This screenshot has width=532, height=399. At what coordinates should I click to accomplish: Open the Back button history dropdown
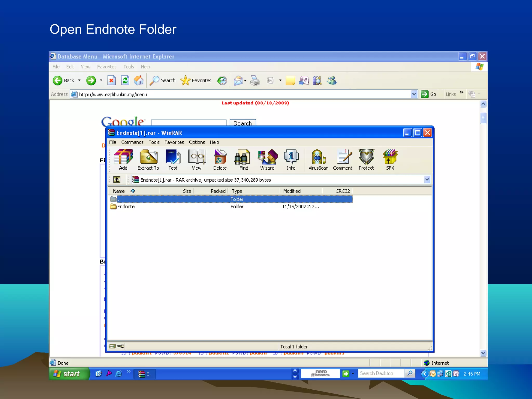tap(79, 81)
